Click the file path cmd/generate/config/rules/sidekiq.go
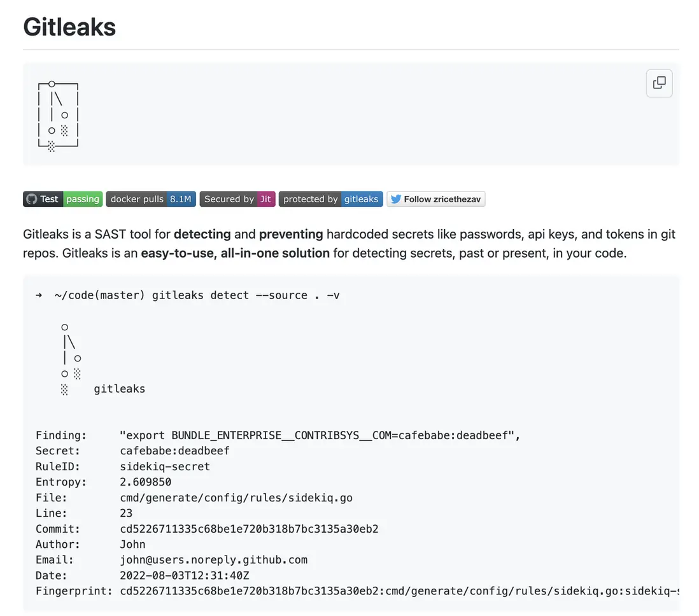This screenshot has width=699, height=616. coord(236,498)
